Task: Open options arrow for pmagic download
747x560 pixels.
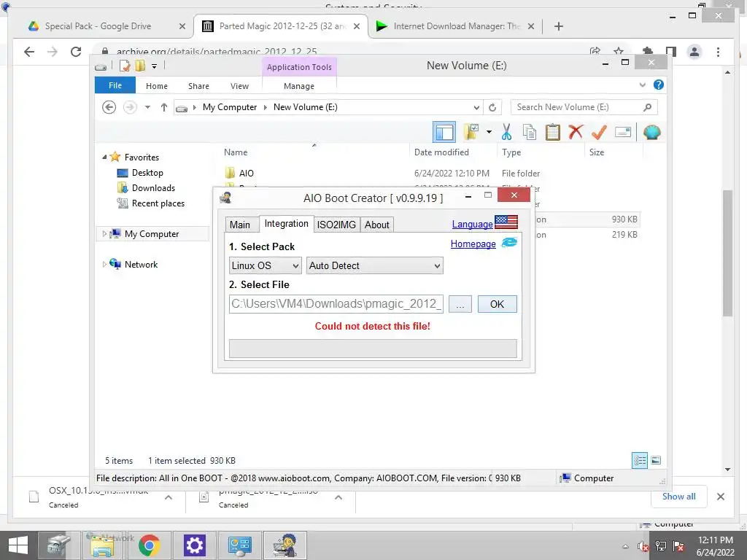Action: [x=338, y=497]
